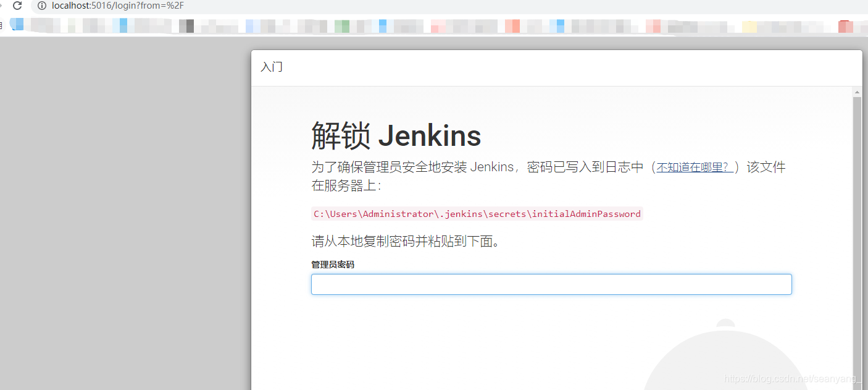This screenshot has width=868, height=390.
Task: Open the "不知道在哪里?" help link
Action: [x=694, y=166]
